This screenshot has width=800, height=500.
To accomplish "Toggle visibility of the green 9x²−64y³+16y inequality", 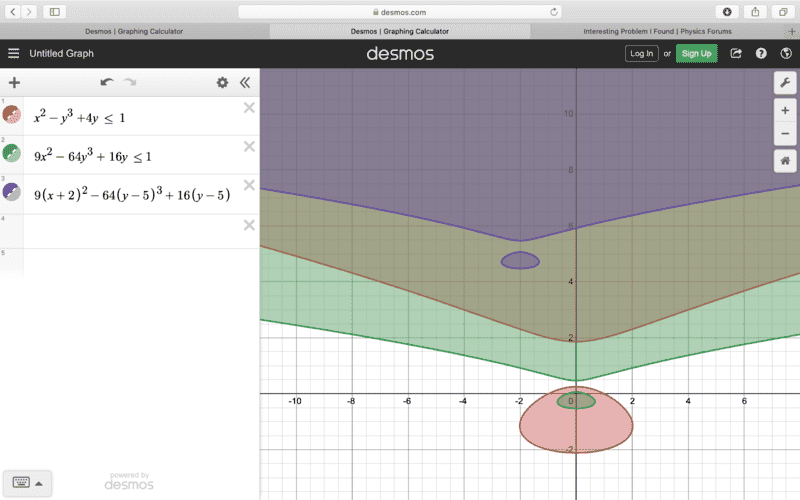I will coord(12,153).
